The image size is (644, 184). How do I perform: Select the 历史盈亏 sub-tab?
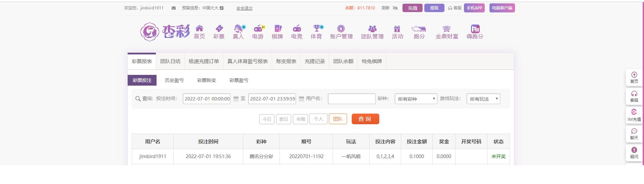[174, 80]
